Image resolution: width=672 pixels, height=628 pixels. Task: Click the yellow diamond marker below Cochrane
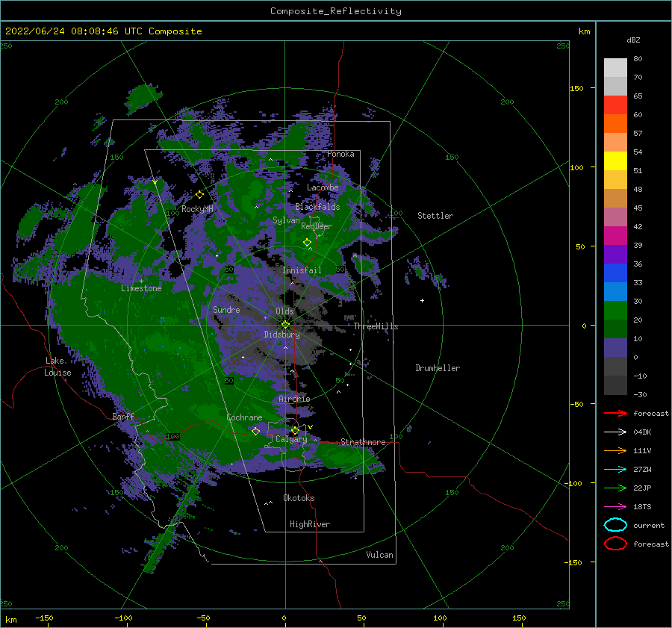point(256,431)
